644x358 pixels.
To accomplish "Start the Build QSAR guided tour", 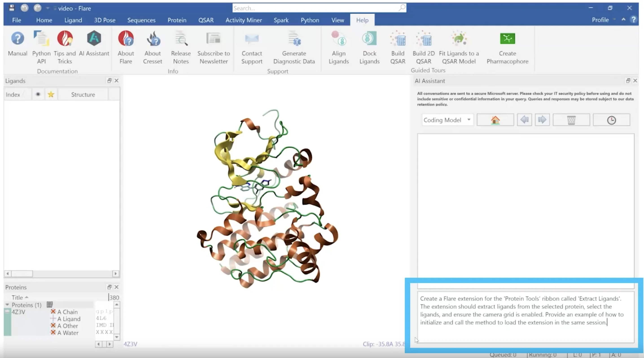I will [x=398, y=47].
